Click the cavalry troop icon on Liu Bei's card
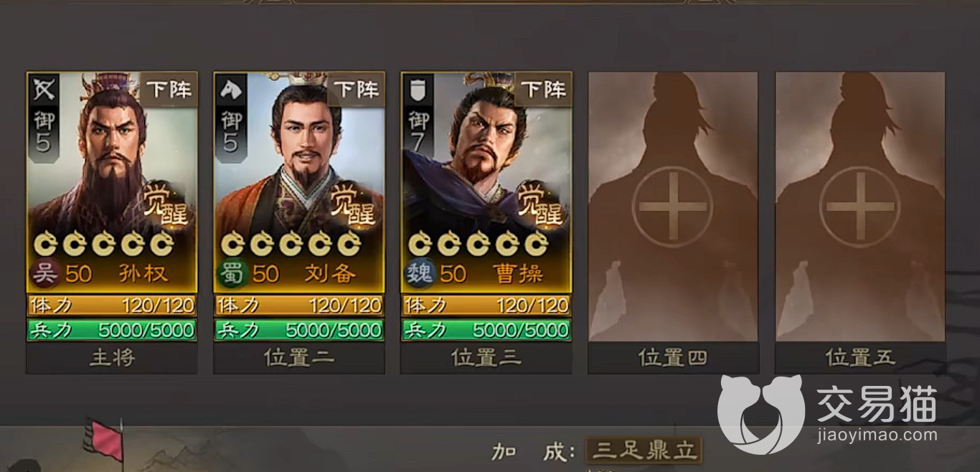This screenshot has width=980, height=472. pos(230,89)
